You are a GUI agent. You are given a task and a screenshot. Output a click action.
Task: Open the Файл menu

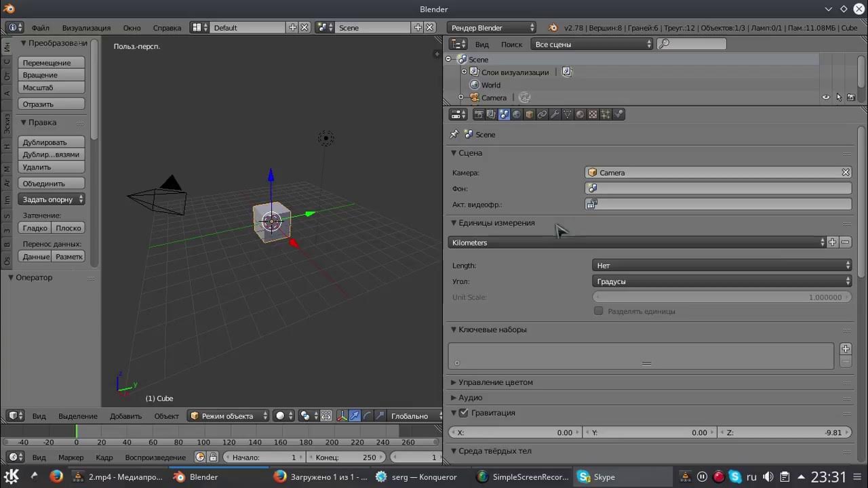click(x=40, y=28)
